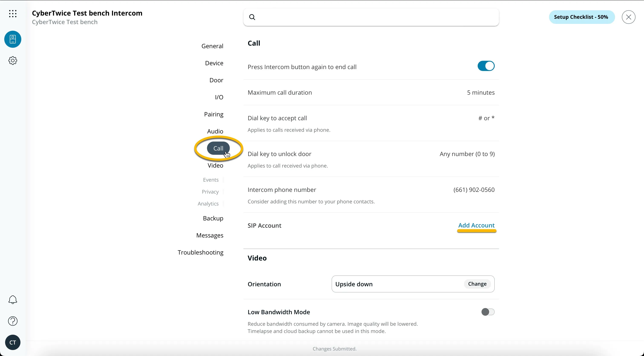644x356 pixels.
Task: Open the apps grid menu icon
Action: (13, 14)
